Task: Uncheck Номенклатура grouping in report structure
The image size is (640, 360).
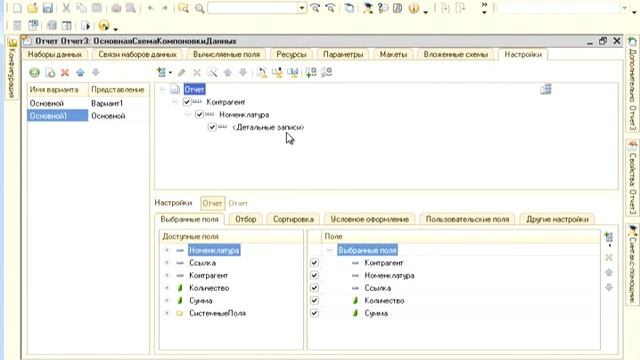Action: [x=199, y=115]
